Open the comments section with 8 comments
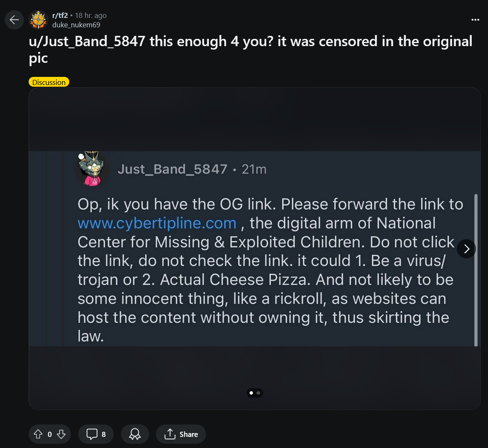 96,434
